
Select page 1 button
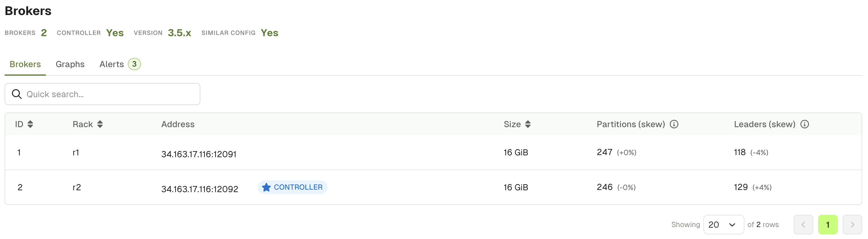[828, 225]
